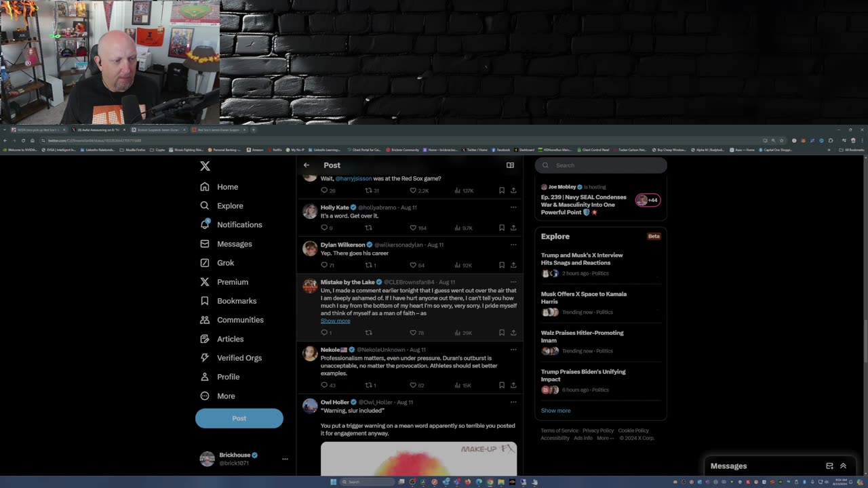Expand the Messages drawer chevrons

pos(843,466)
